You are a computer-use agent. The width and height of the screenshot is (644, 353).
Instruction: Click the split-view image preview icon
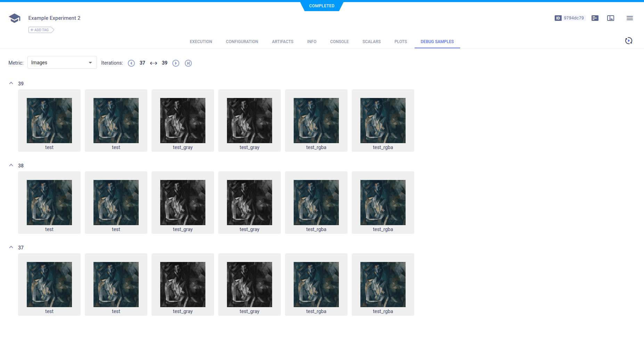coord(611,18)
